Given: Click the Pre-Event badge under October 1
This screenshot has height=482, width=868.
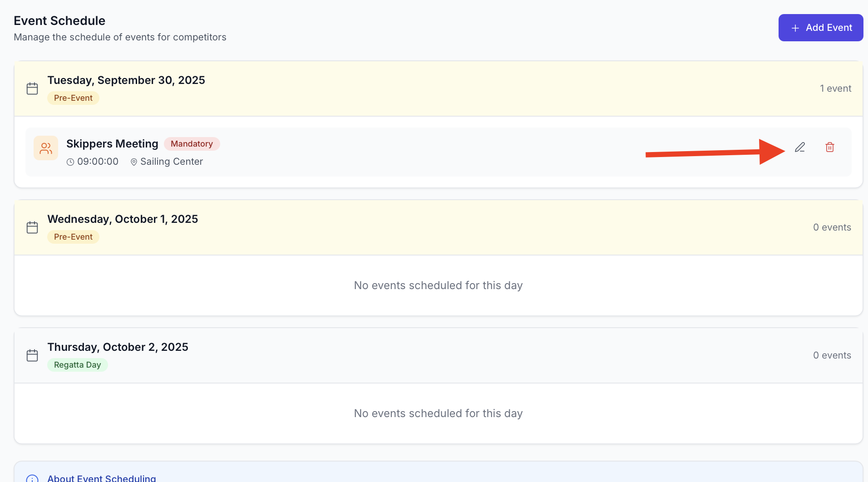Looking at the screenshot, I should tap(73, 236).
